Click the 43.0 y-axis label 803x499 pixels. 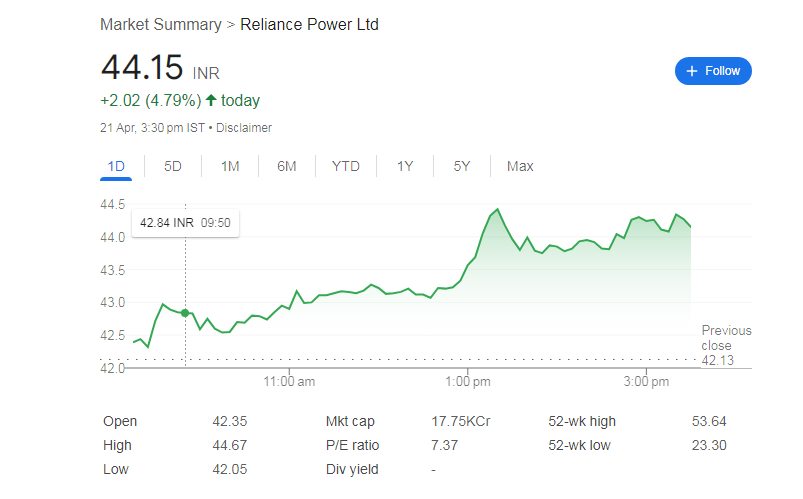pos(113,302)
